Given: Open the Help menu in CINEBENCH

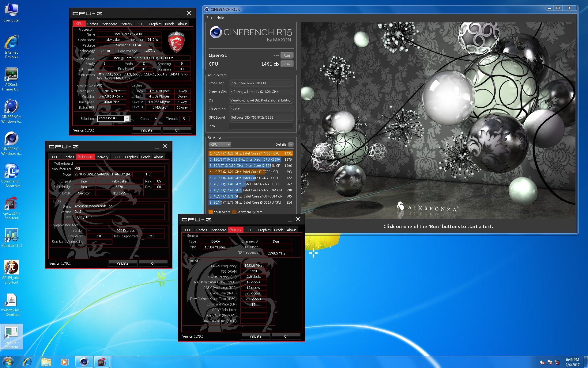Looking at the screenshot, I should pyautogui.click(x=220, y=17).
